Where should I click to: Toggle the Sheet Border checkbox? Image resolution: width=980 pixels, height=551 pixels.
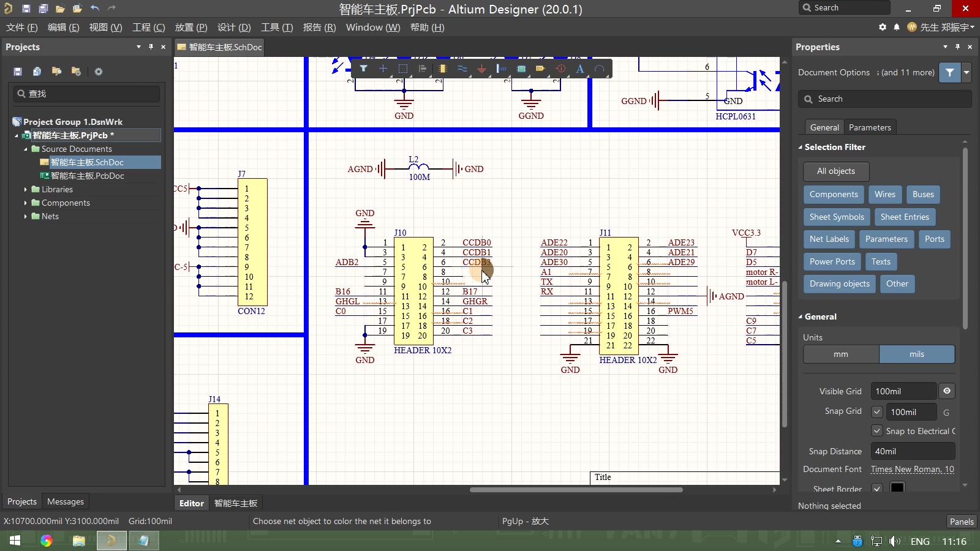[x=877, y=489]
